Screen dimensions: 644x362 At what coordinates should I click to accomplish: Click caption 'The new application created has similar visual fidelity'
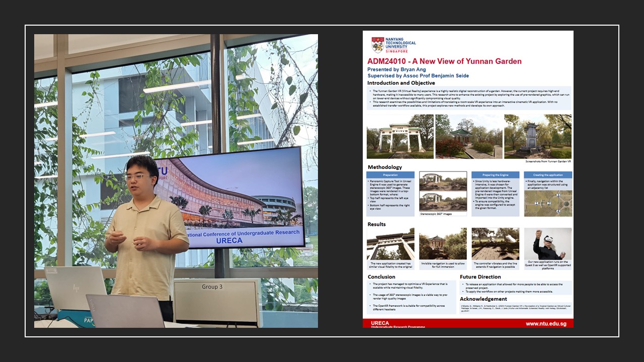click(x=390, y=265)
